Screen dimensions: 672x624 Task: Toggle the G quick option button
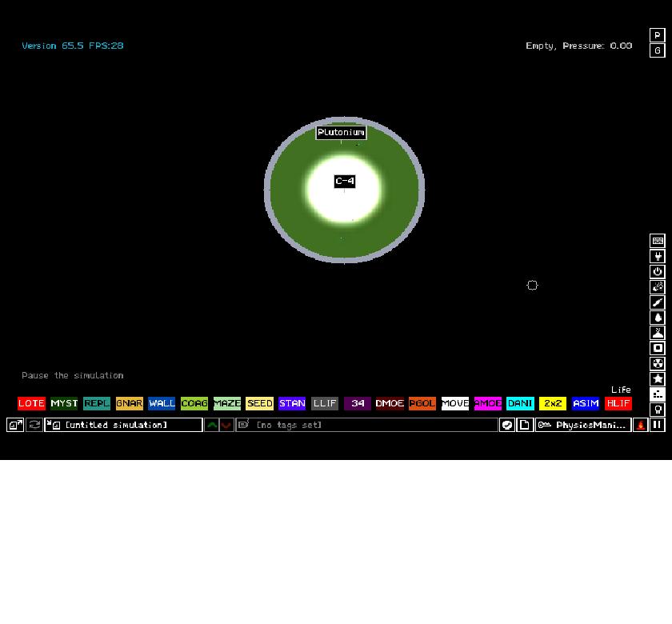(x=658, y=50)
